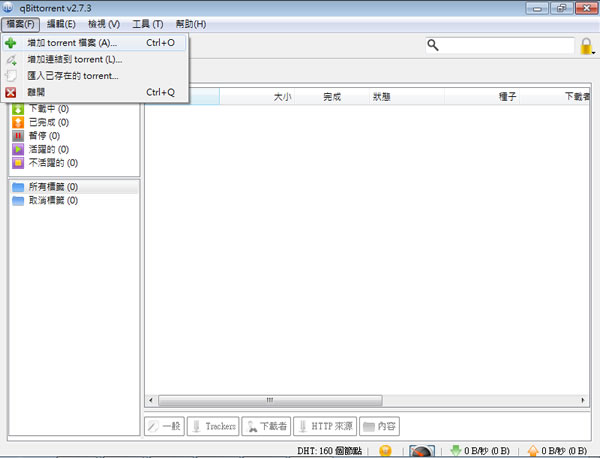Click red paused status icon

[18, 136]
